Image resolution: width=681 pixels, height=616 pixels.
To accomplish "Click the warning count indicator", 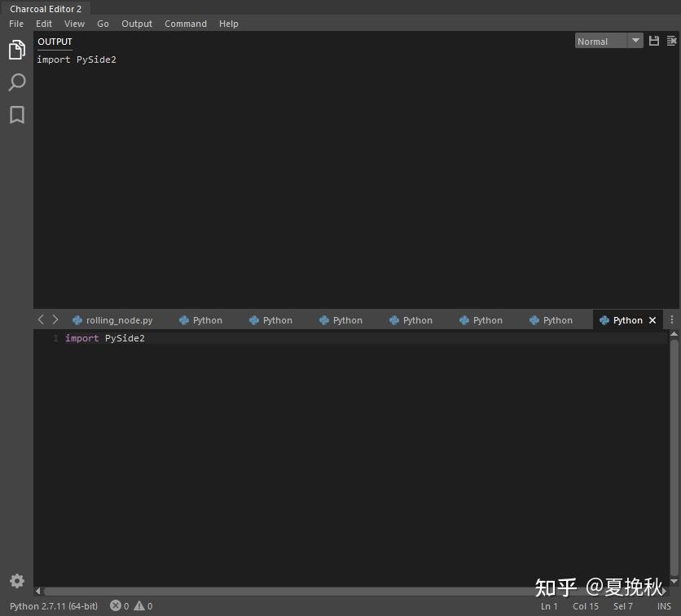I will click(x=140, y=606).
